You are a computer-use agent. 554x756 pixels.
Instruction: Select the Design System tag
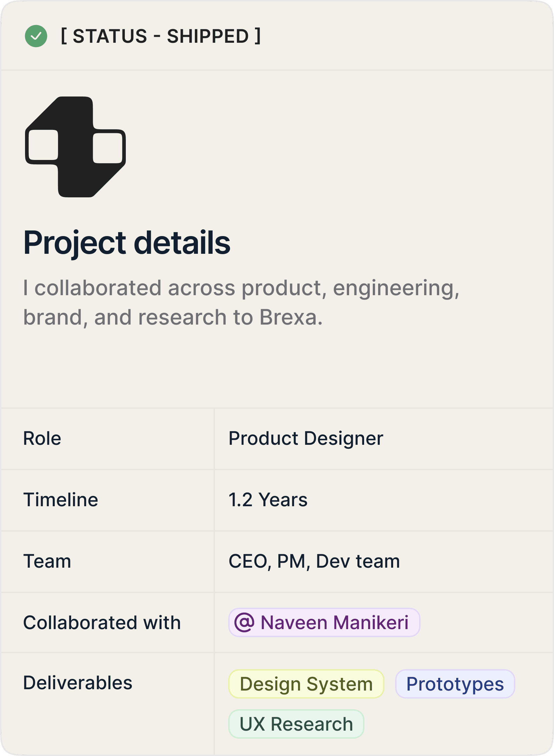pos(306,684)
